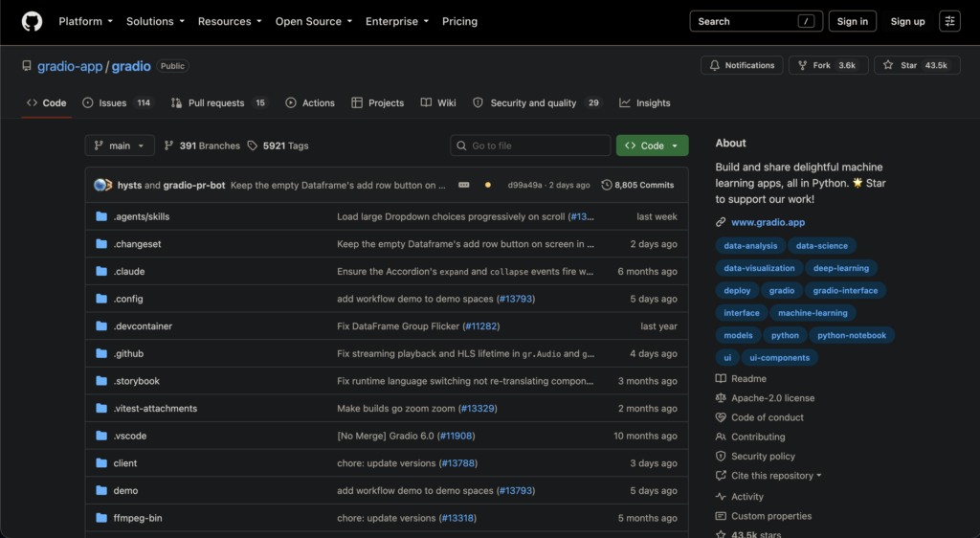Open the .github folder
Image resolution: width=980 pixels, height=538 pixels.
pos(128,353)
